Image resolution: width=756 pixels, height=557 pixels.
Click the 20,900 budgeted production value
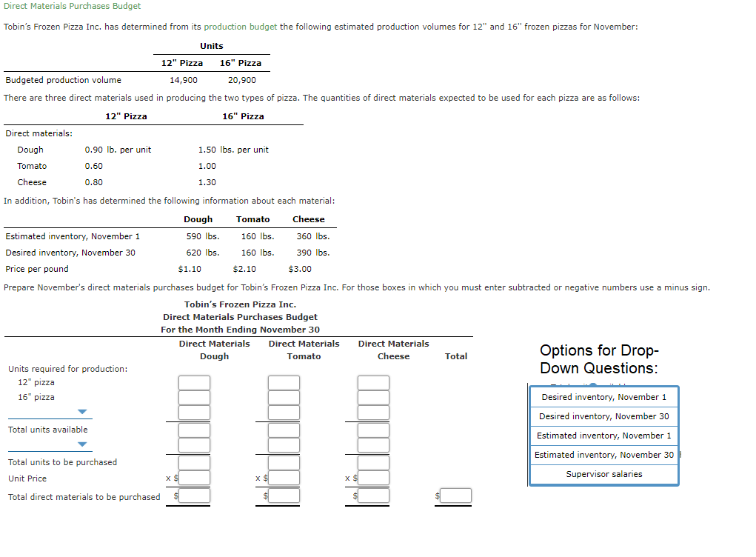point(242,80)
